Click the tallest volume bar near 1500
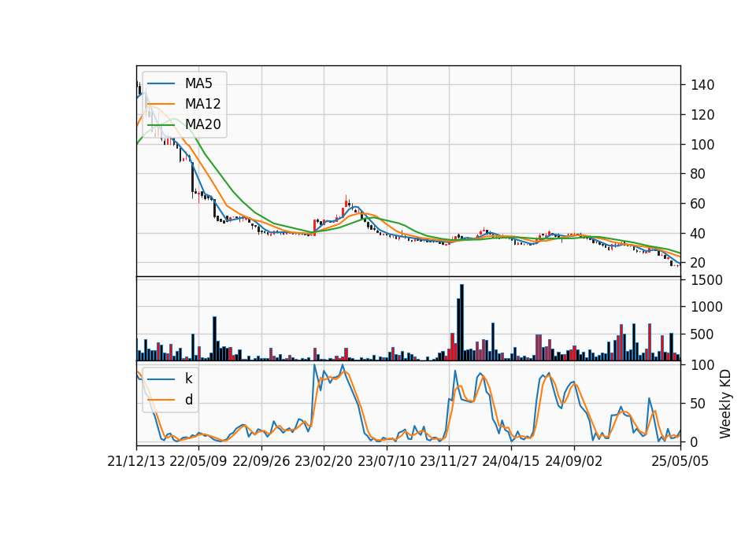Image resolution: width=756 pixels, height=543 pixels. [461, 323]
